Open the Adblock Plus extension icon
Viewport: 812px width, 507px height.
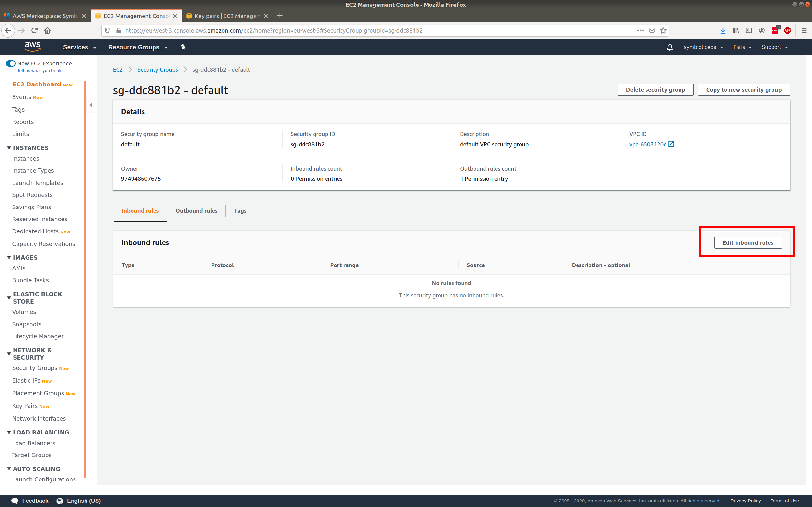tap(788, 30)
